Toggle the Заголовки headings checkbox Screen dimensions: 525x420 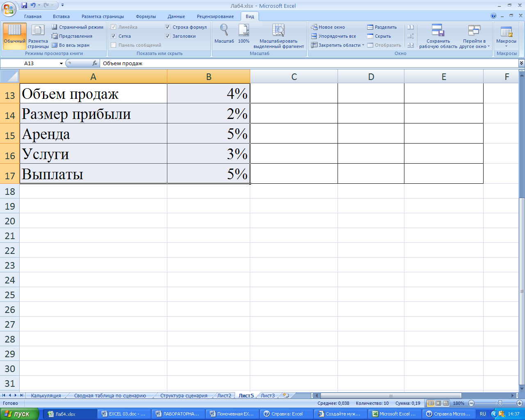167,36
